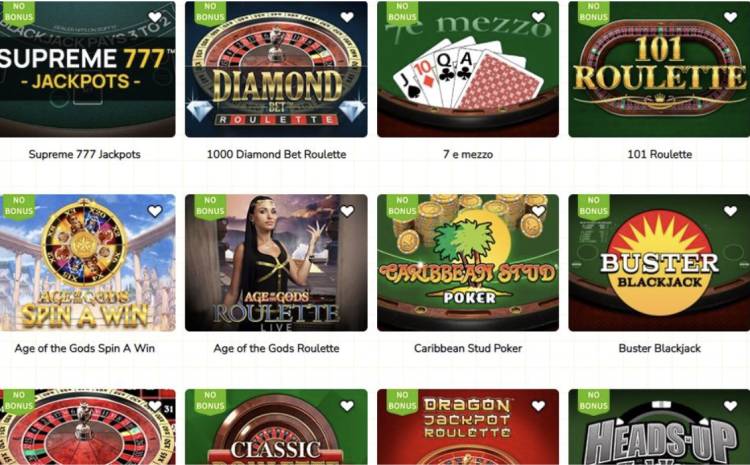Toggle heart on 1000 Diamond Bet Roulette

[347, 17]
